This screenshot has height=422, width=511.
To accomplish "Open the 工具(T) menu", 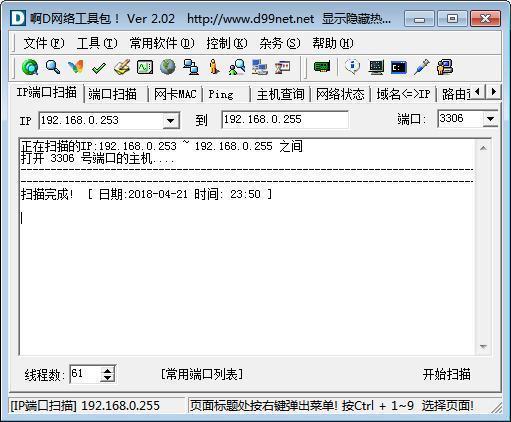I will pyautogui.click(x=97, y=43).
